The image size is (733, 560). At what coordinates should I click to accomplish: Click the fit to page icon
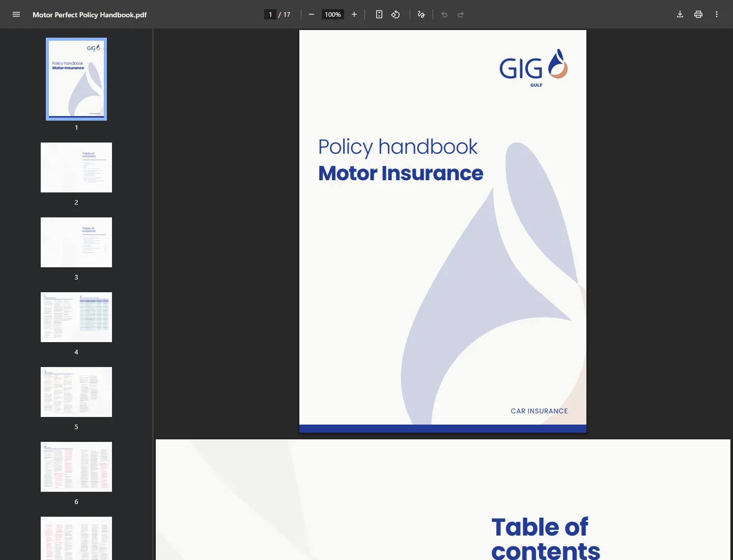click(379, 14)
